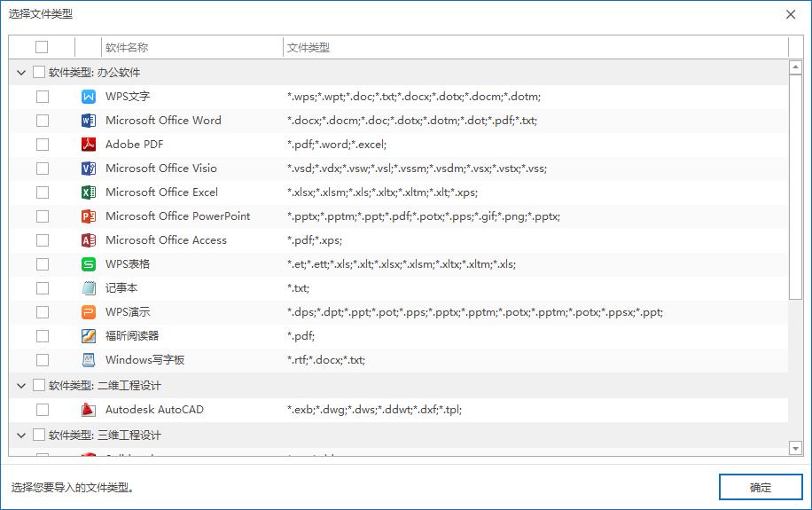Check the box for WPS表格
This screenshot has height=510, width=812.
point(43,264)
